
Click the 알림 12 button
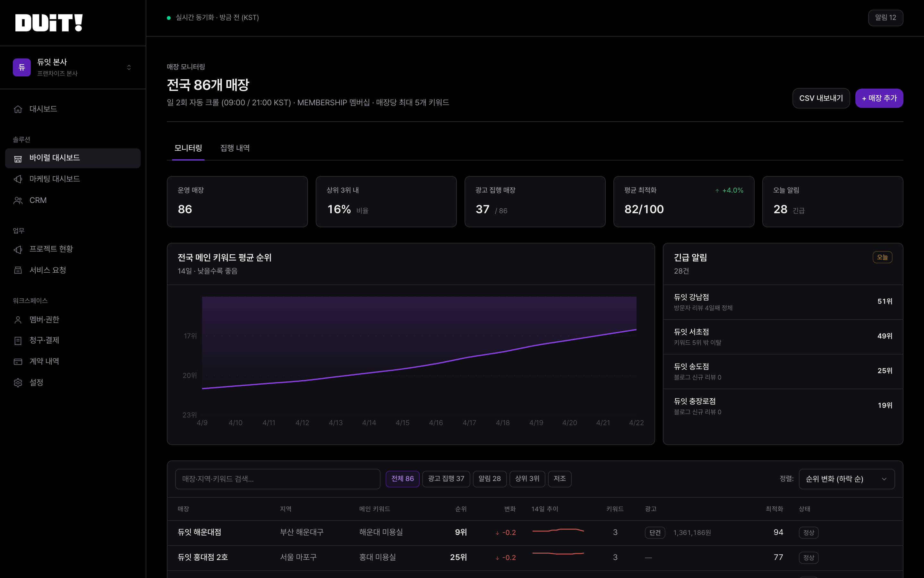tap(886, 18)
